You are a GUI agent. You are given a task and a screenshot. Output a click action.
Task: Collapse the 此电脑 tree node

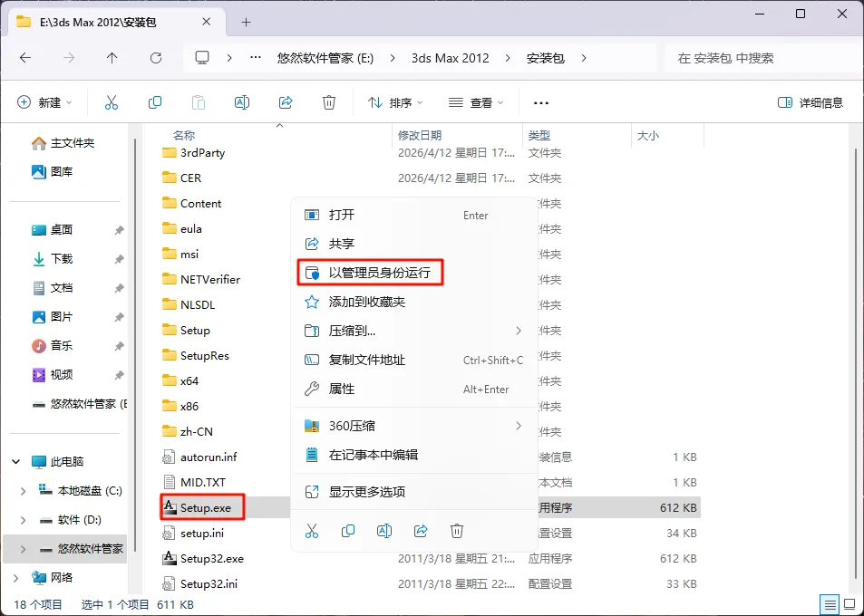16,461
